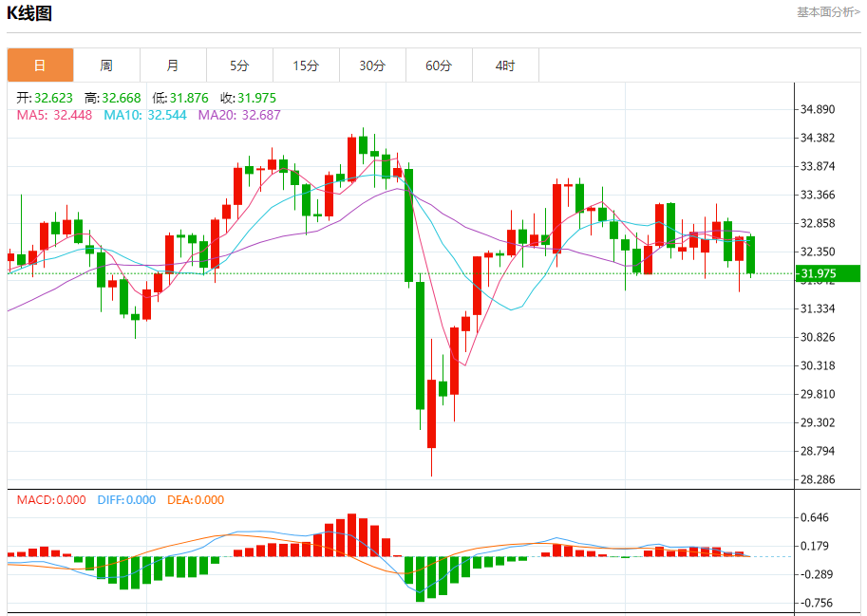Open the 基本面分析 link
The height and width of the screenshot is (616, 867).
(x=828, y=12)
